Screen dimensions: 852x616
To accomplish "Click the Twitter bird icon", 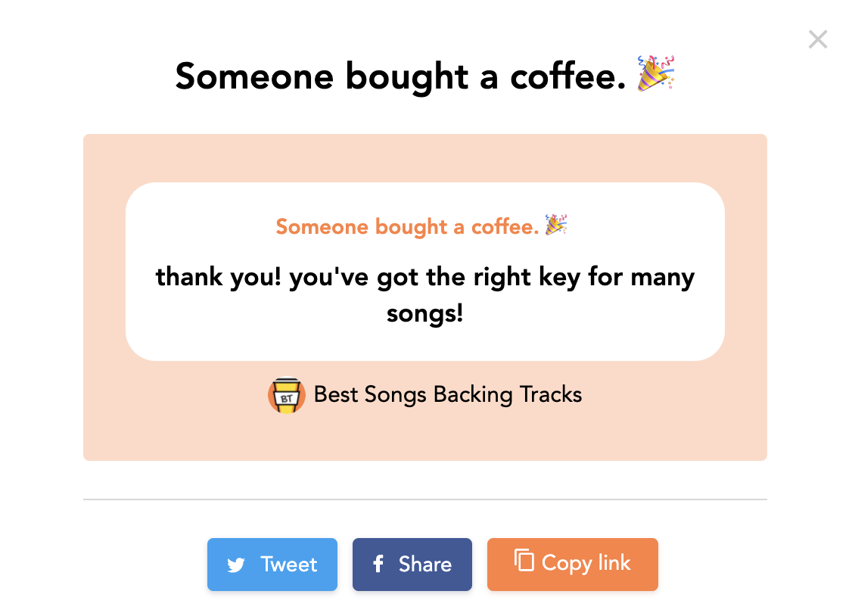I will point(236,565).
